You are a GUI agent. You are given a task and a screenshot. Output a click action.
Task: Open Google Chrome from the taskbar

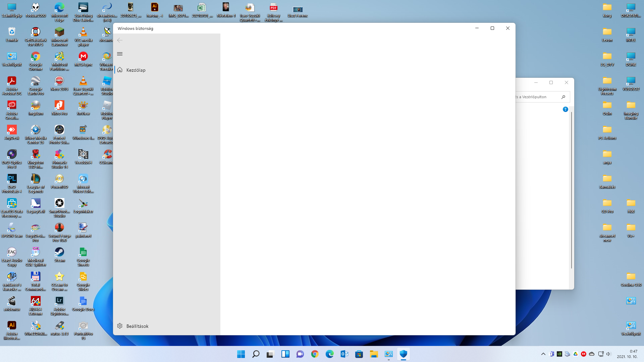(x=315, y=354)
